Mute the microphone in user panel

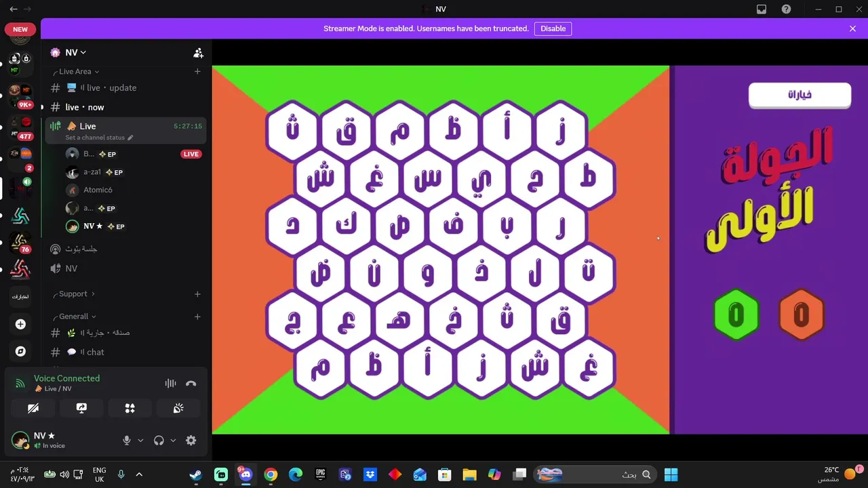click(x=126, y=441)
